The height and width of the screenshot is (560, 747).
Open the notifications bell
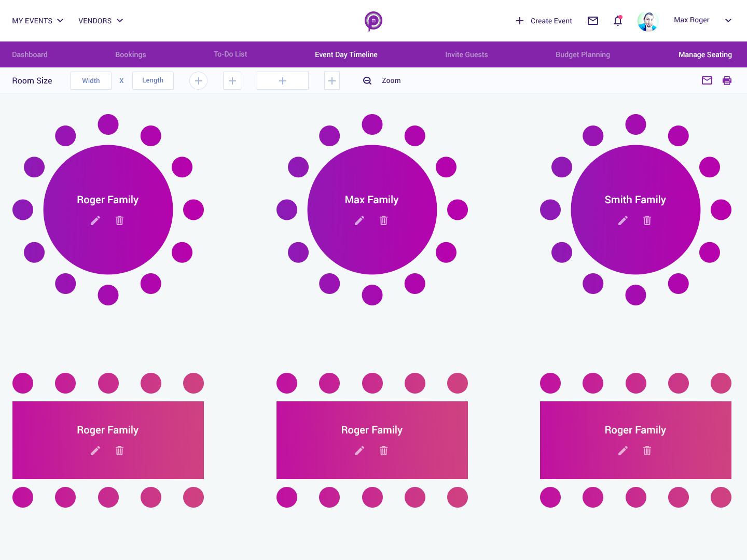[618, 21]
